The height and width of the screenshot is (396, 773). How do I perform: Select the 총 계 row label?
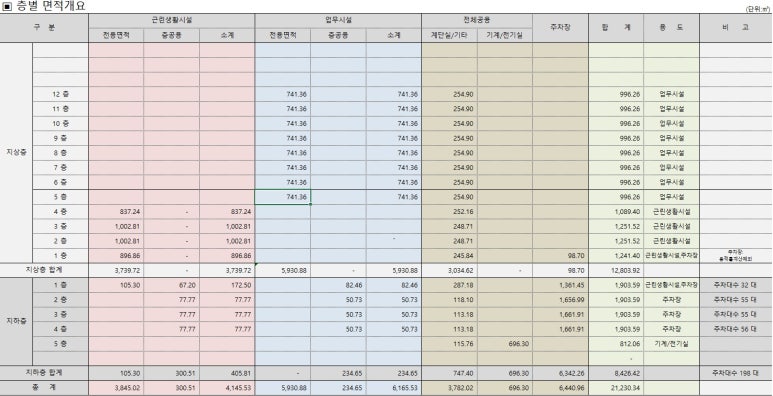pyautogui.click(x=44, y=388)
